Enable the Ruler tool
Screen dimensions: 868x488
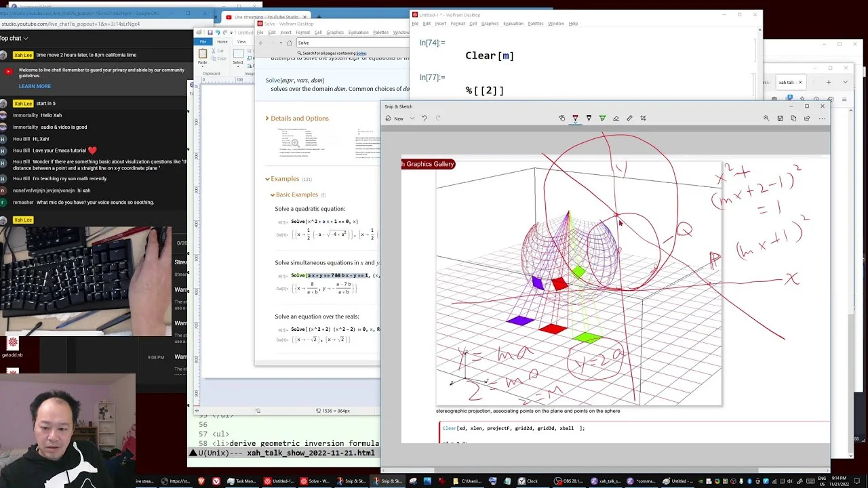click(629, 118)
